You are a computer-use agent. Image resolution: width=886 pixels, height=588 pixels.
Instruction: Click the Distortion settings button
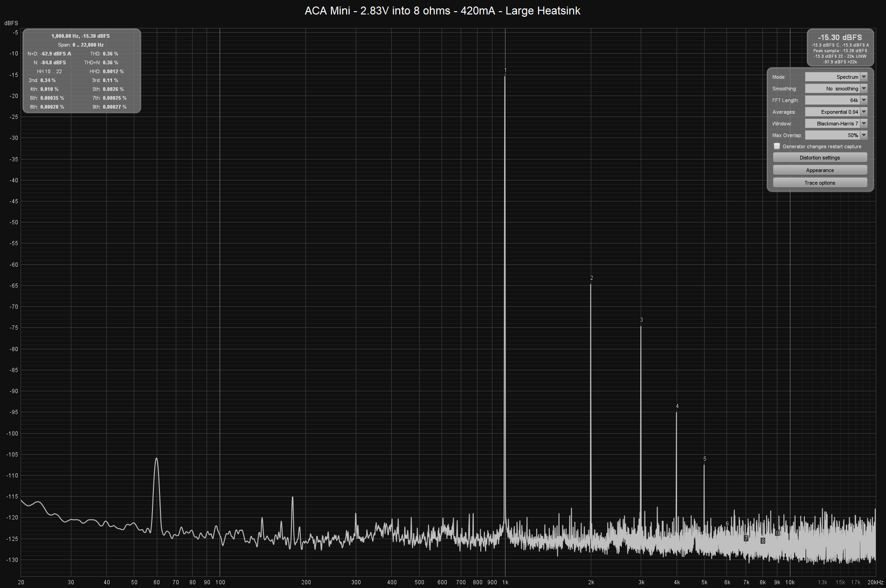pos(820,158)
